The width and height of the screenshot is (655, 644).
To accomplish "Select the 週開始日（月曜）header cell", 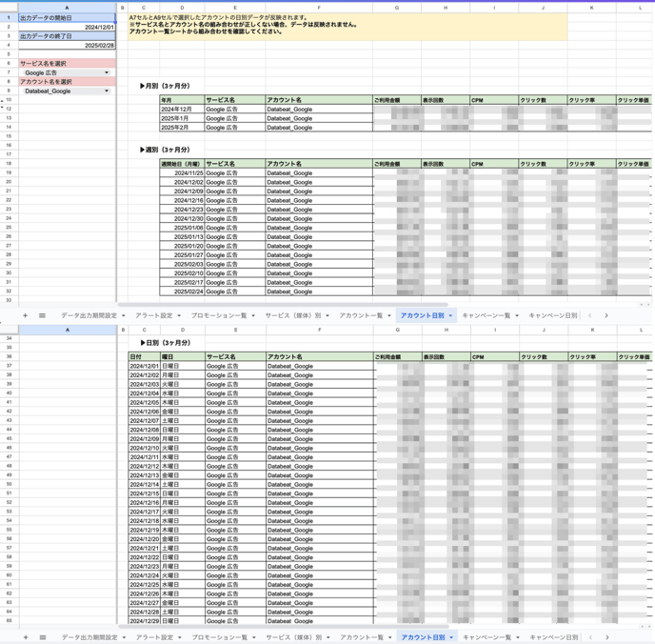I will [x=182, y=164].
